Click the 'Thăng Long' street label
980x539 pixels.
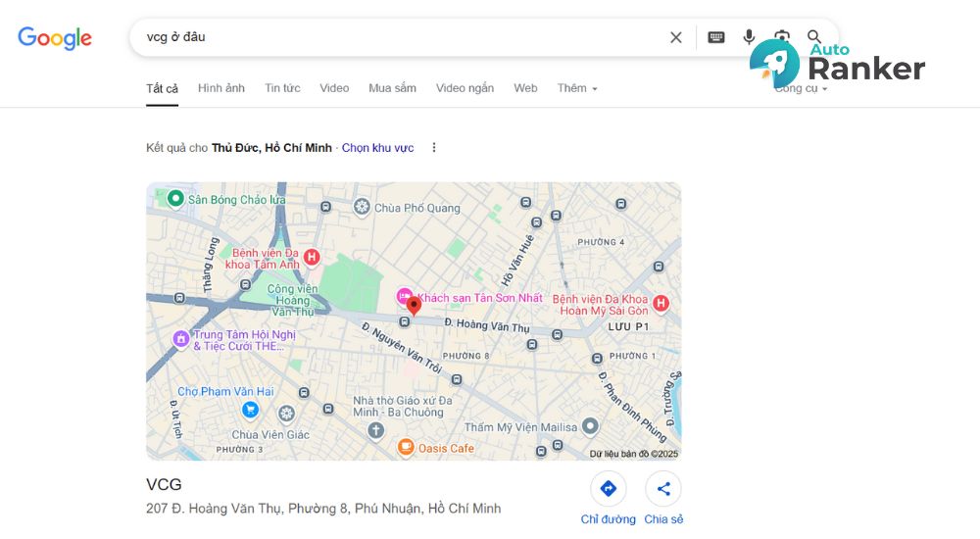pyautogui.click(x=210, y=265)
